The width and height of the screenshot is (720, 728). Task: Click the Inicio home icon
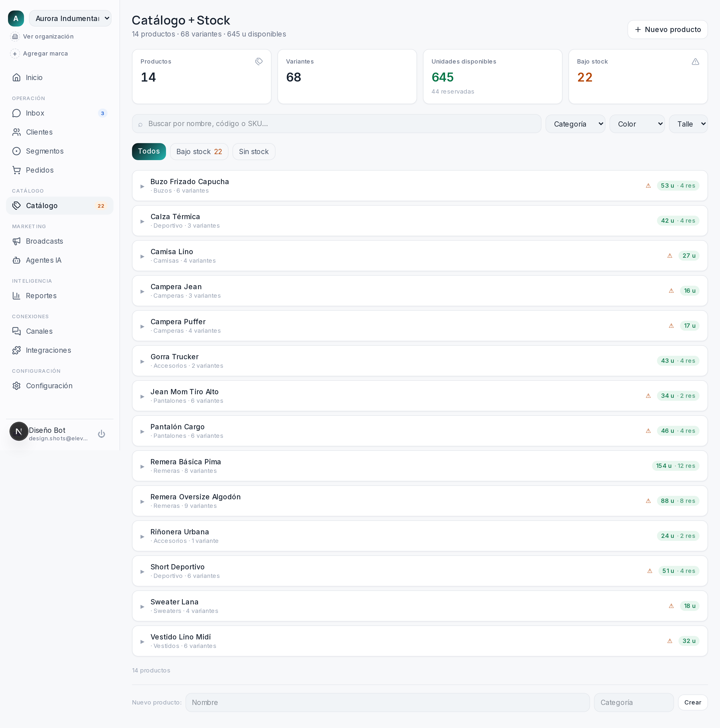(16, 78)
